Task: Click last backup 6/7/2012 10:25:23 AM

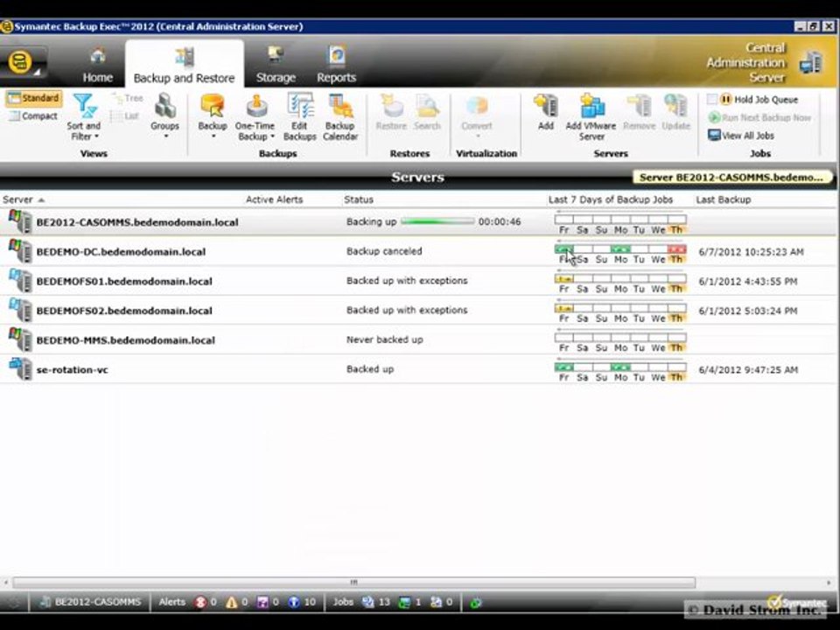Action: pyautogui.click(x=751, y=252)
